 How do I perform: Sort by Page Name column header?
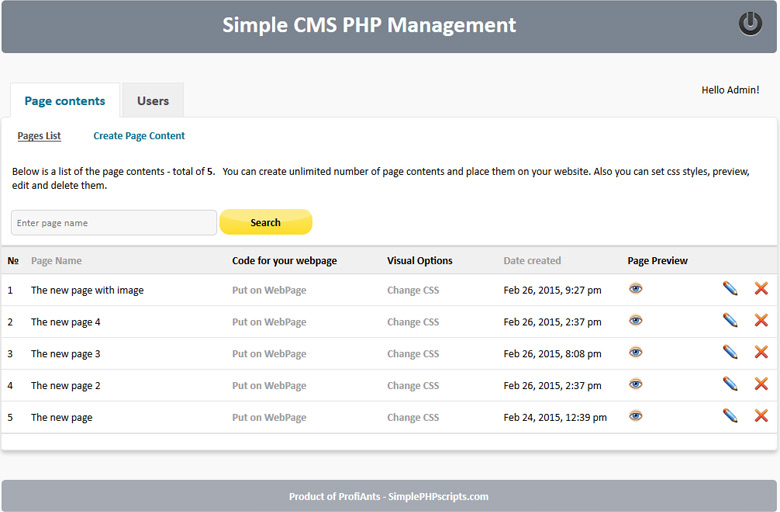[x=56, y=261]
